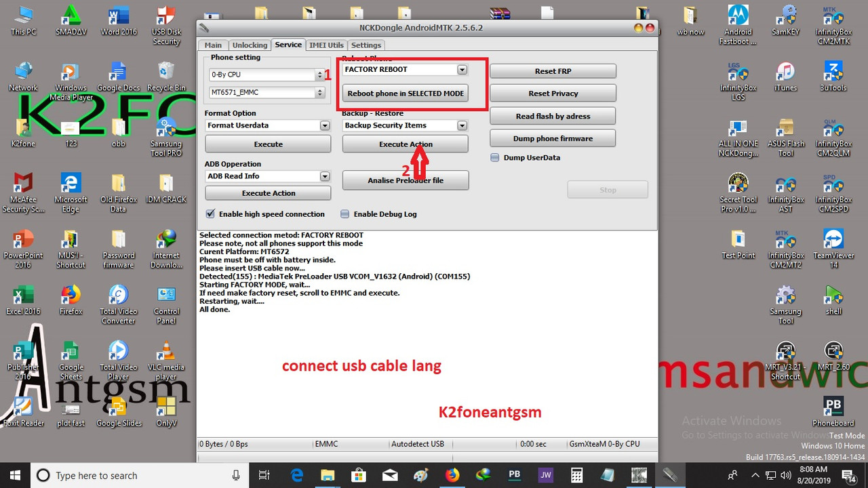The width and height of the screenshot is (868, 488).
Task: Switch to the Main tab
Action: pos(213,45)
